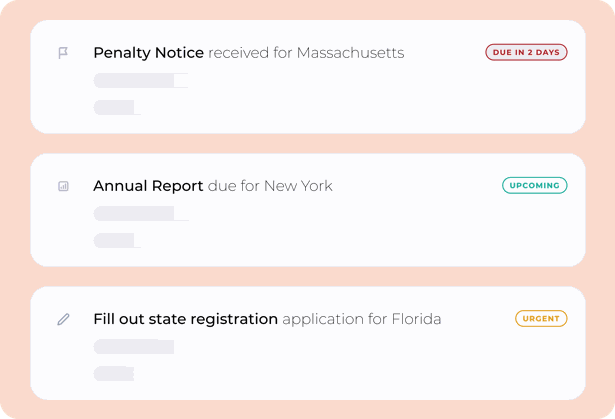Click 'due for New York' text
The height and width of the screenshot is (419, 615).
[270, 186]
